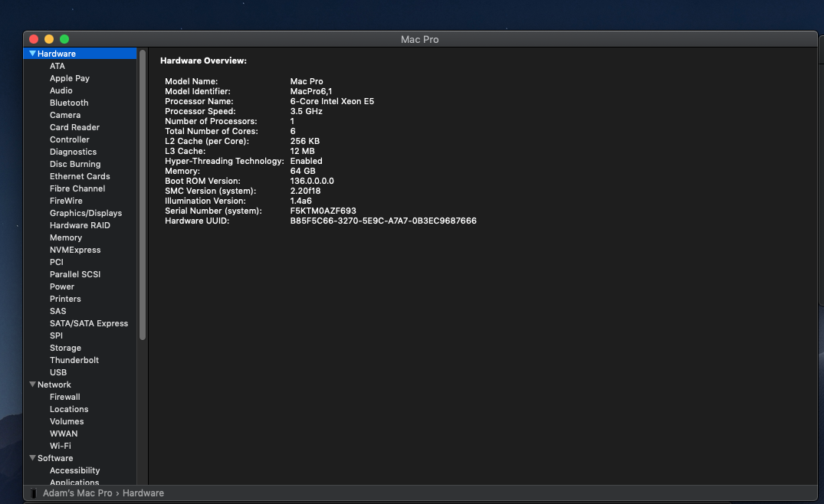The width and height of the screenshot is (824, 504).
Task: Open the USB section
Action: tap(58, 372)
